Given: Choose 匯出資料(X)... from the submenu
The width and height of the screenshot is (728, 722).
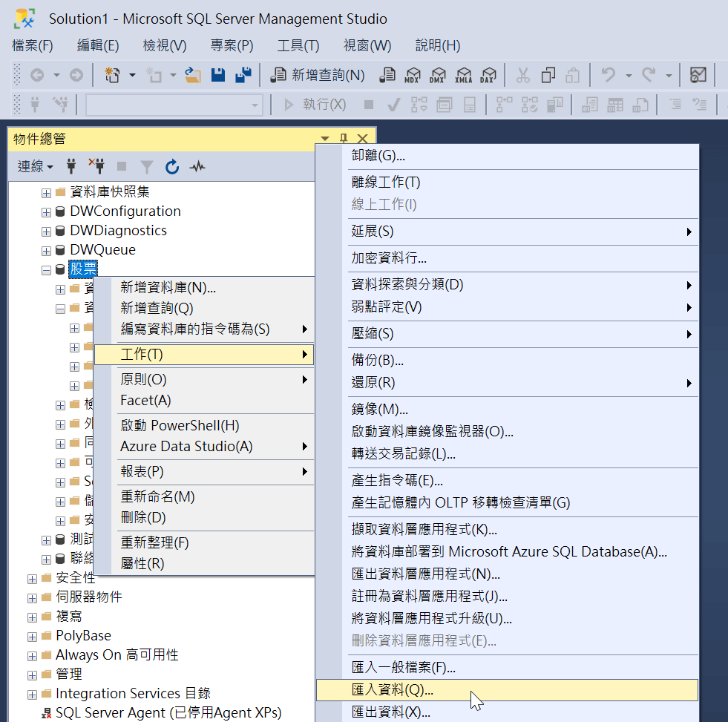Looking at the screenshot, I should 507,712.
